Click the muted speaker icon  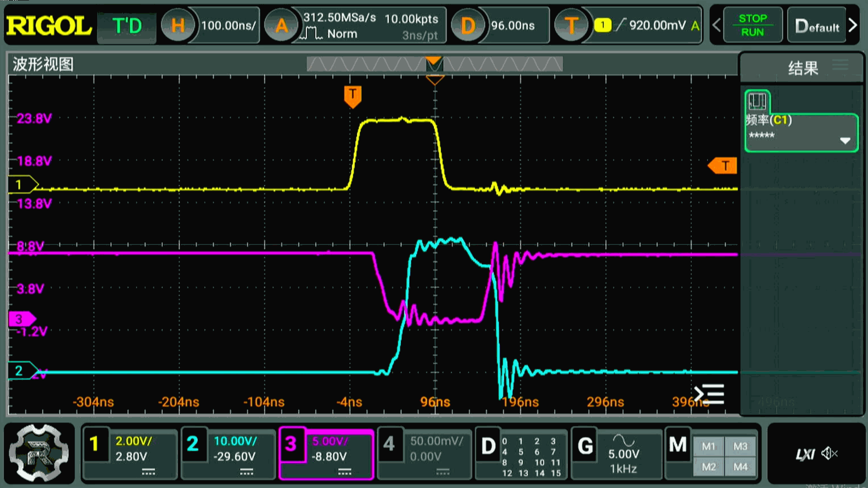click(x=830, y=453)
